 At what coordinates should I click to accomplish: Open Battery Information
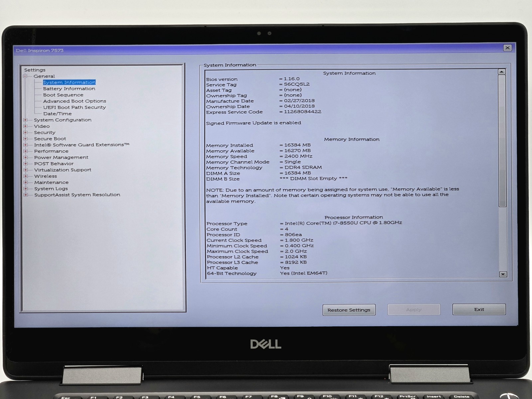click(69, 89)
